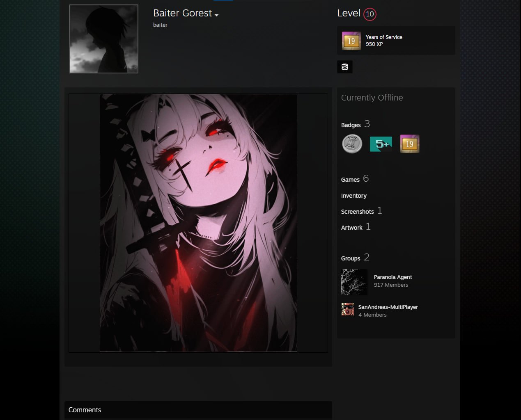Screen dimensions: 521x420
Task: Open the Badges section link
Action: [351, 125]
